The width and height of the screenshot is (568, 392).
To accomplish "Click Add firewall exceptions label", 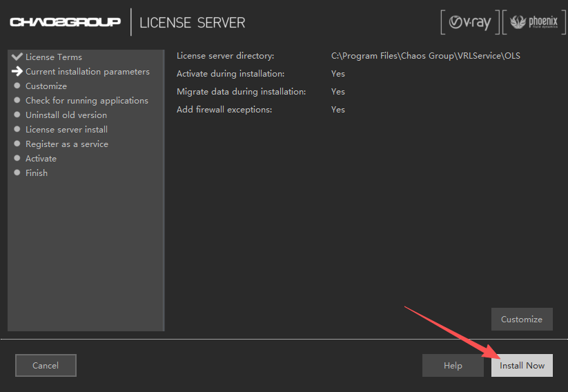I will 224,110.
